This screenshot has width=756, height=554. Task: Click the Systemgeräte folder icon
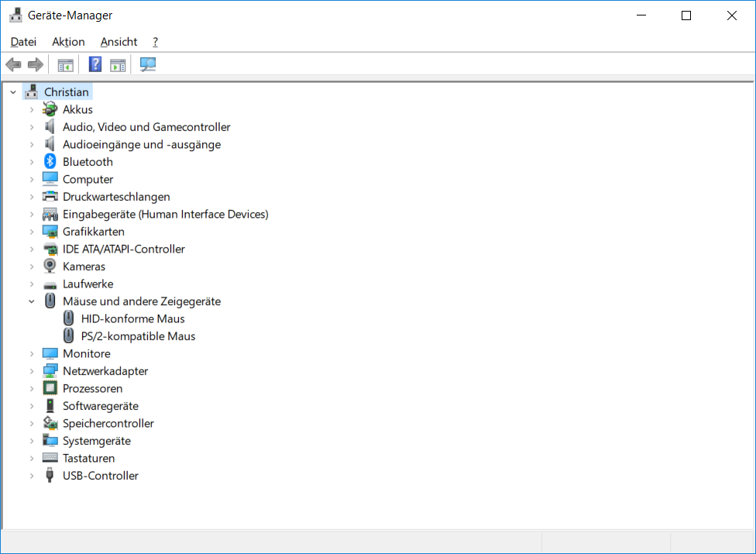coord(50,440)
